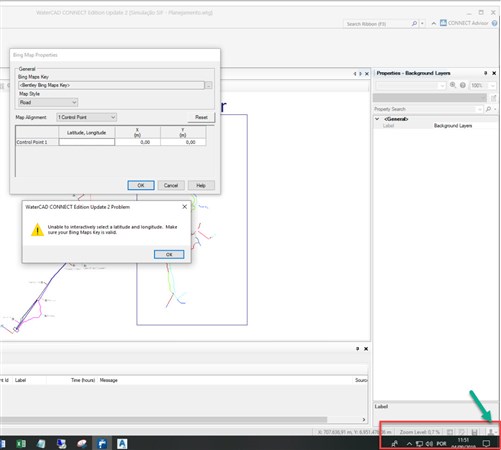Close the Properties - Background Layers panel

pos(494,73)
